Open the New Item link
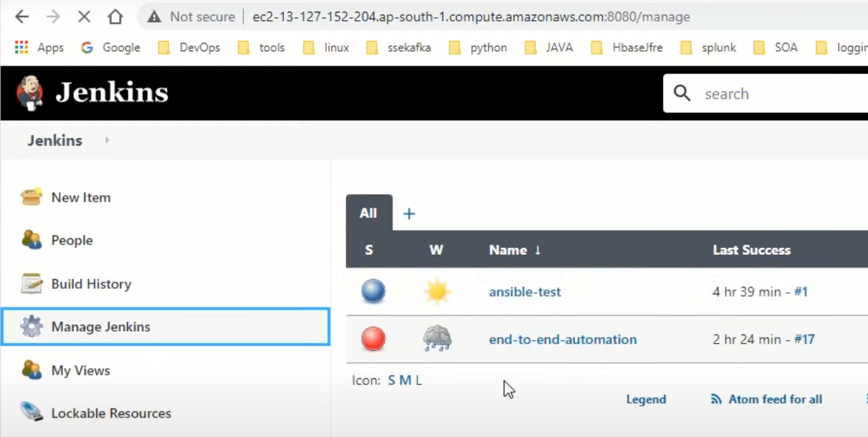Viewport: 868px width, 437px height. click(x=81, y=197)
